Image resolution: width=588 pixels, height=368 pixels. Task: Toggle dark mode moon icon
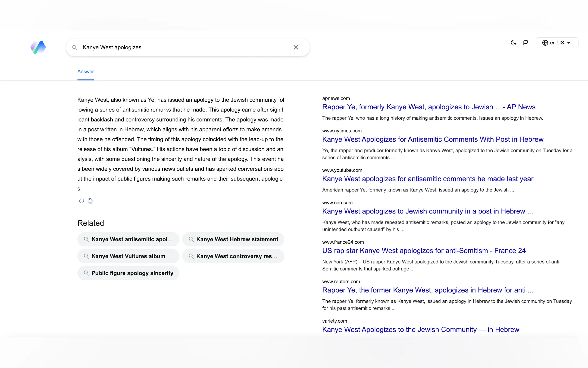(513, 43)
